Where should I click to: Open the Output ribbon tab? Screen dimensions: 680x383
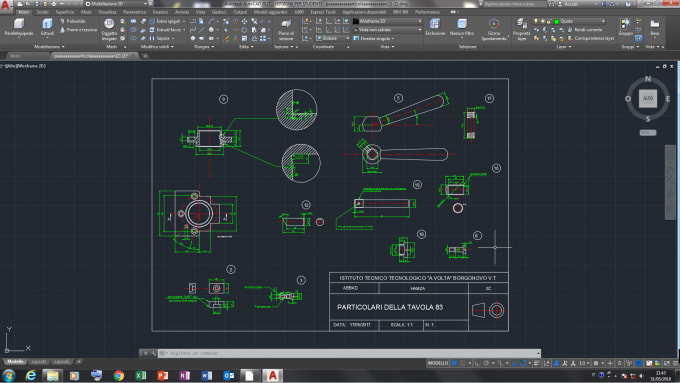point(240,12)
